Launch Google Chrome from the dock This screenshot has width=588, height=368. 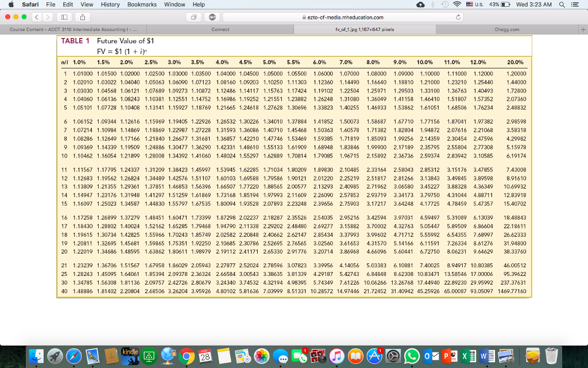tap(186, 355)
